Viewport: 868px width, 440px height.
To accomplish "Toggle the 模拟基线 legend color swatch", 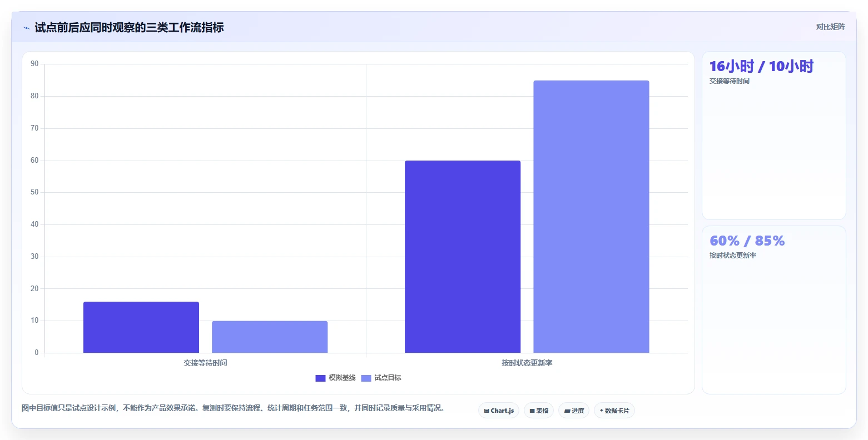I will pyautogui.click(x=320, y=378).
